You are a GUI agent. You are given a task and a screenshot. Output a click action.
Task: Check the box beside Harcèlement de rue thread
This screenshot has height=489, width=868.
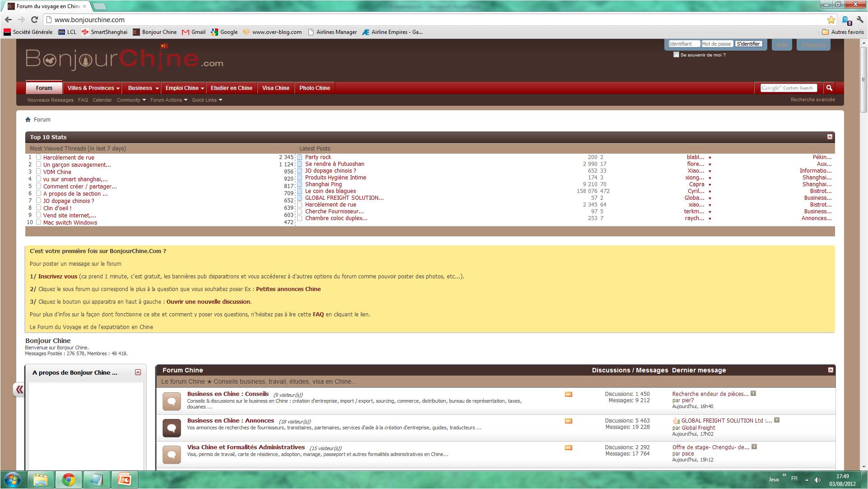(x=39, y=157)
